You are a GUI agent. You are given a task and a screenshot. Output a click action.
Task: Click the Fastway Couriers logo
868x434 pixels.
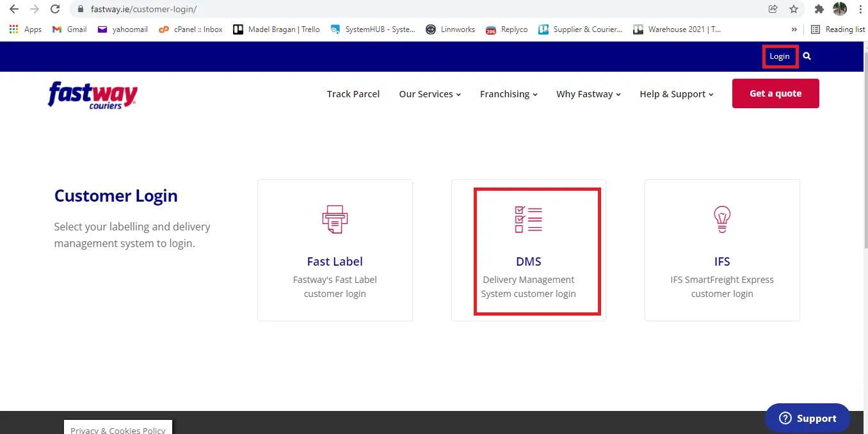pyautogui.click(x=93, y=95)
